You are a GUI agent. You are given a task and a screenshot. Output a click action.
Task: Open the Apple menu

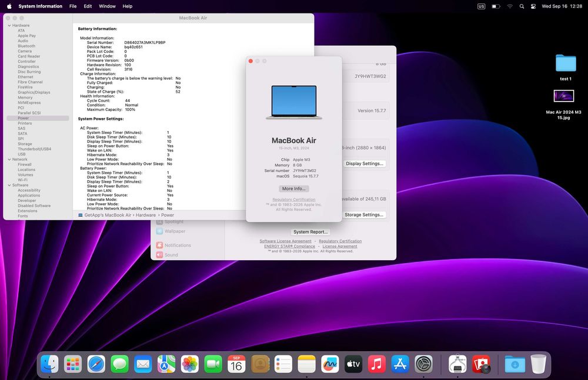[x=9, y=6]
